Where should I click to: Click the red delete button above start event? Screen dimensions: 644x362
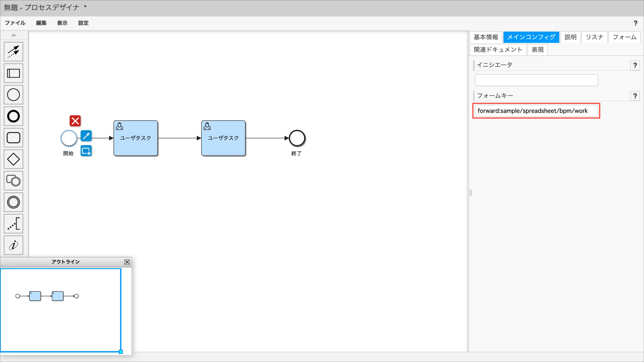pos(75,121)
